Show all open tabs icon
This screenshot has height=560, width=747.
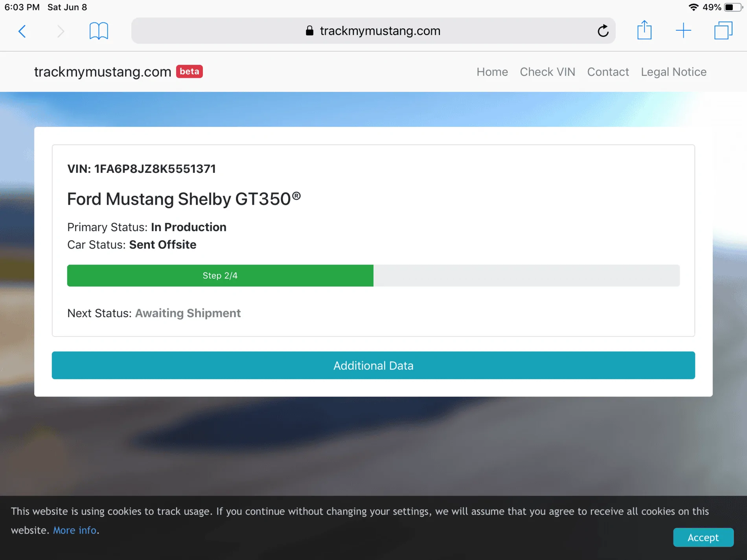click(723, 31)
